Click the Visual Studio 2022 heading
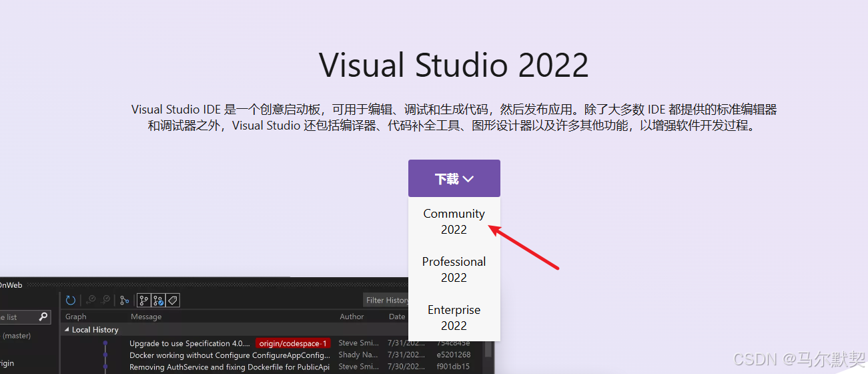This screenshot has width=868, height=374. 454,65
